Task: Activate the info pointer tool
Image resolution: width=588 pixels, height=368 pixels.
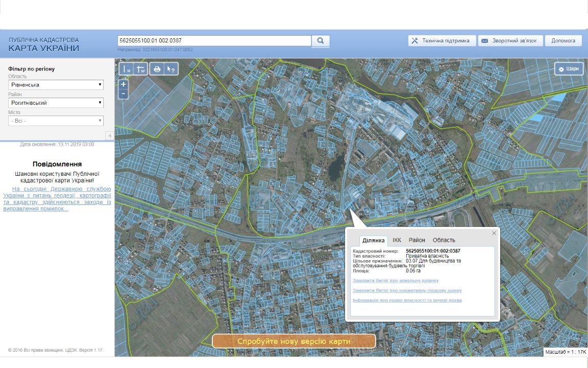Action: click(x=171, y=69)
